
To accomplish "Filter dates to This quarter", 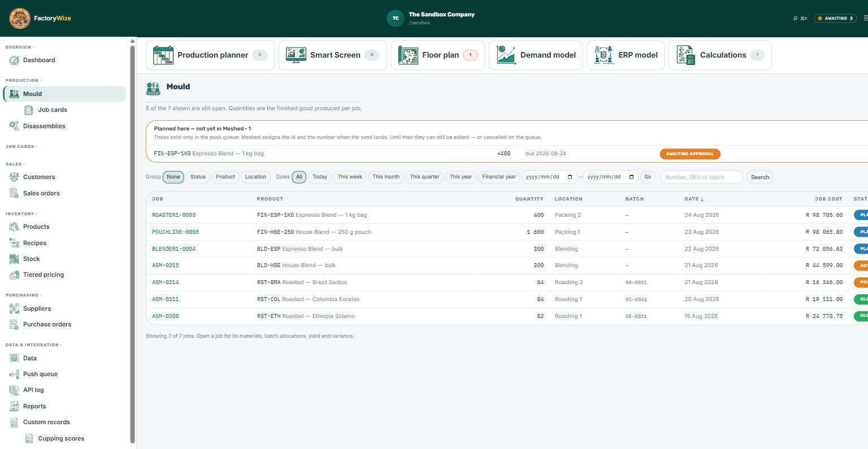I will 424,177.
